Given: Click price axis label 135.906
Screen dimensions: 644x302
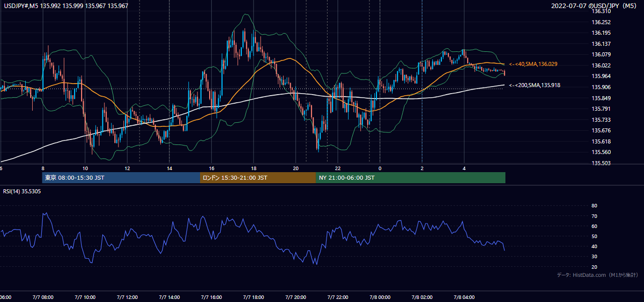Looking at the screenshot, I should point(602,87).
